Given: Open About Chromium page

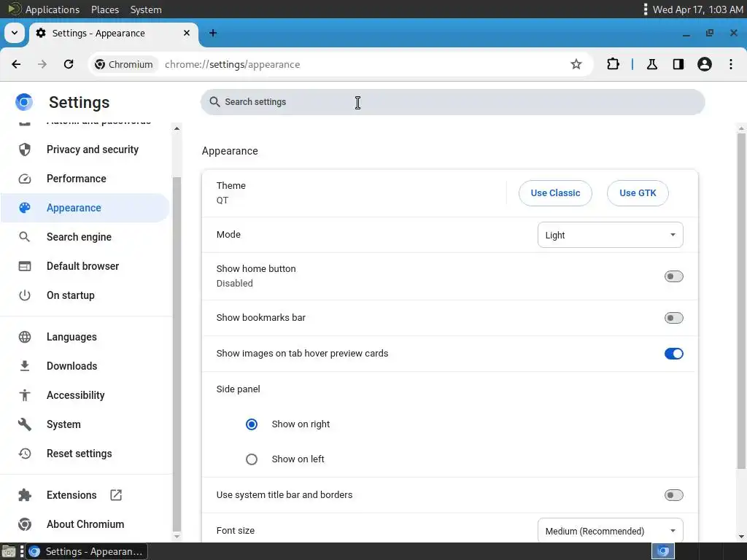Looking at the screenshot, I should point(86,524).
